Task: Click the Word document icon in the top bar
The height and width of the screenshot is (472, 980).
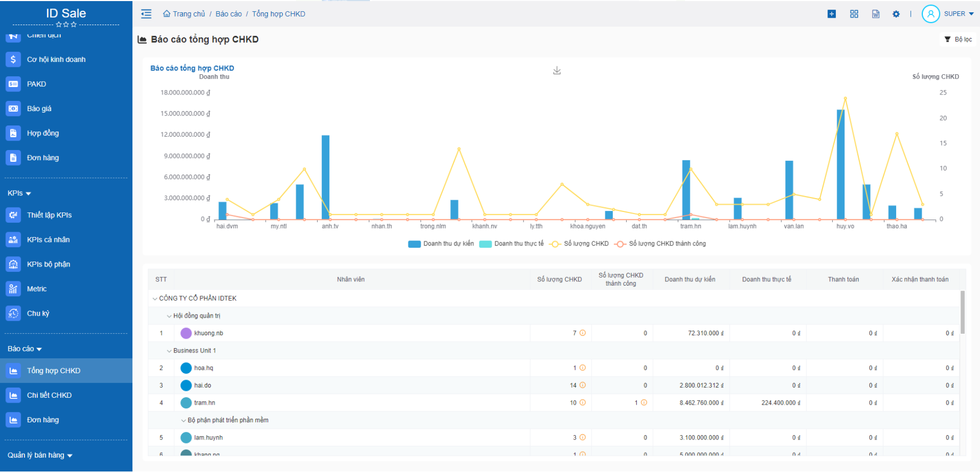Action: pyautogui.click(x=876, y=14)
